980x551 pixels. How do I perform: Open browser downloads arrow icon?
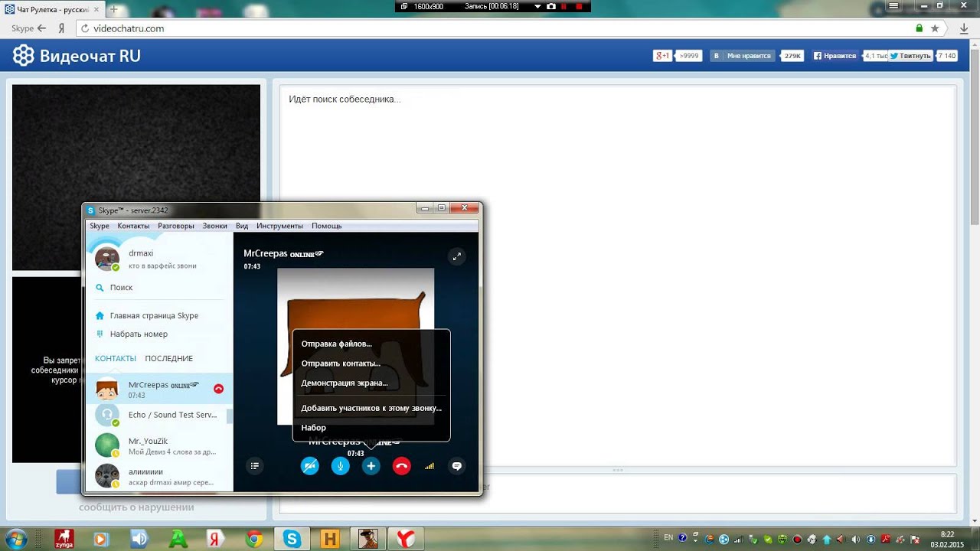(x=965, y=28)
